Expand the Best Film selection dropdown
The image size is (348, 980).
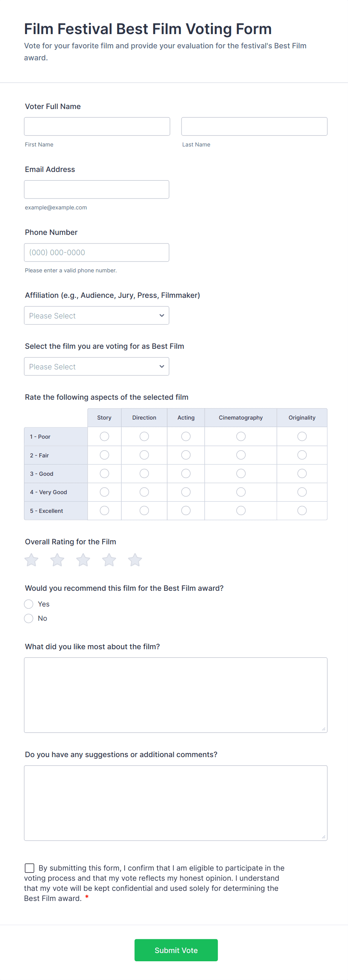pyautogui.click(x=97, y=366)
